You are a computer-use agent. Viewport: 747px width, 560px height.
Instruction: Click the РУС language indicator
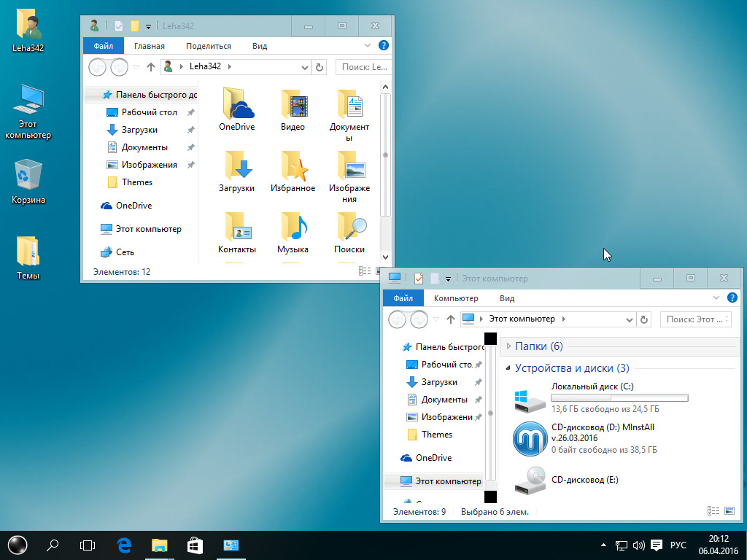point(678,545)
